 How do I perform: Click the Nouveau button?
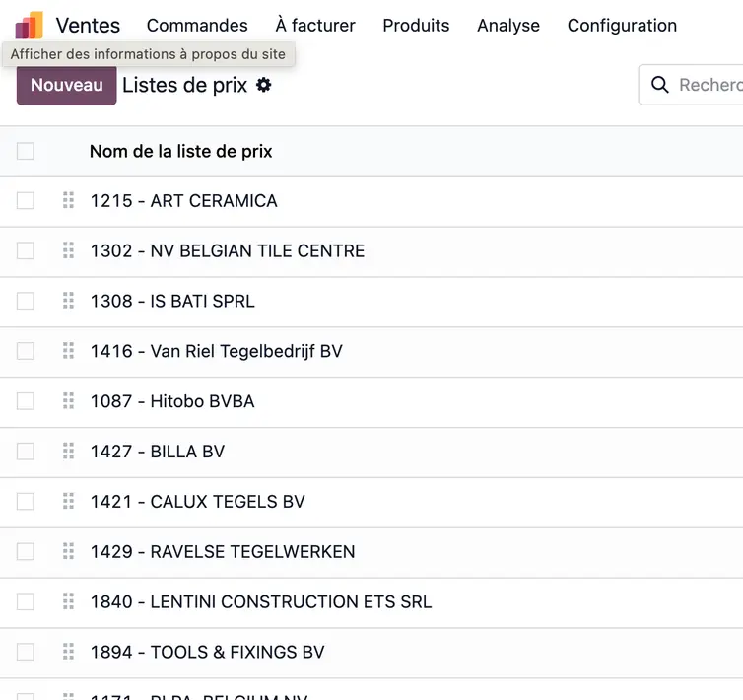pyautogui.click(x=66, y=86)
